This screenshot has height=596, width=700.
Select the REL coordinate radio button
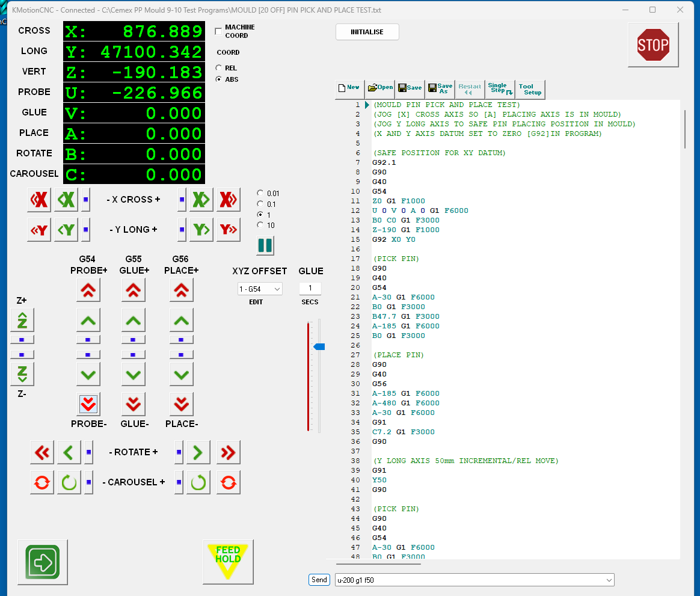click(x=219, y=68)
